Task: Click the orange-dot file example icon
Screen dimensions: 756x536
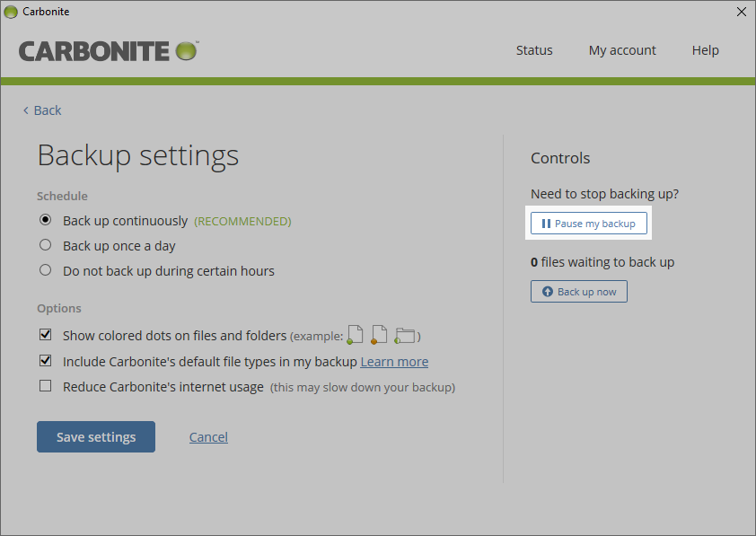Action: (379, 336)
